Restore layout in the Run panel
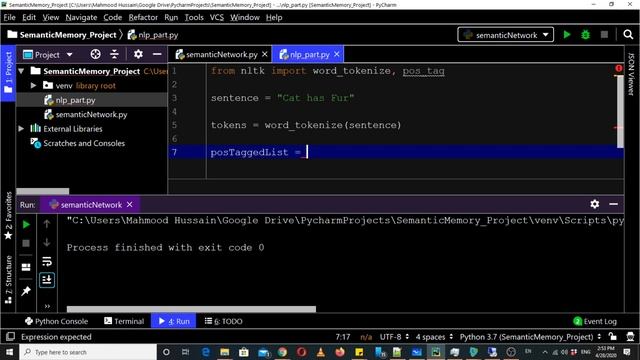 click(26, 267)
